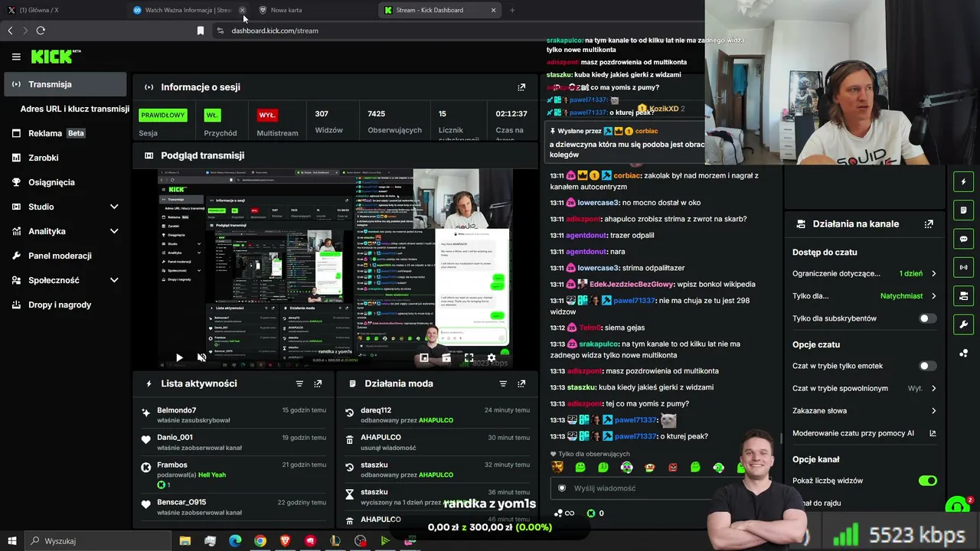Open the Zakazane słowa settings
The height and width of the screenshot is (551, 980).
[x=864, y=411]
